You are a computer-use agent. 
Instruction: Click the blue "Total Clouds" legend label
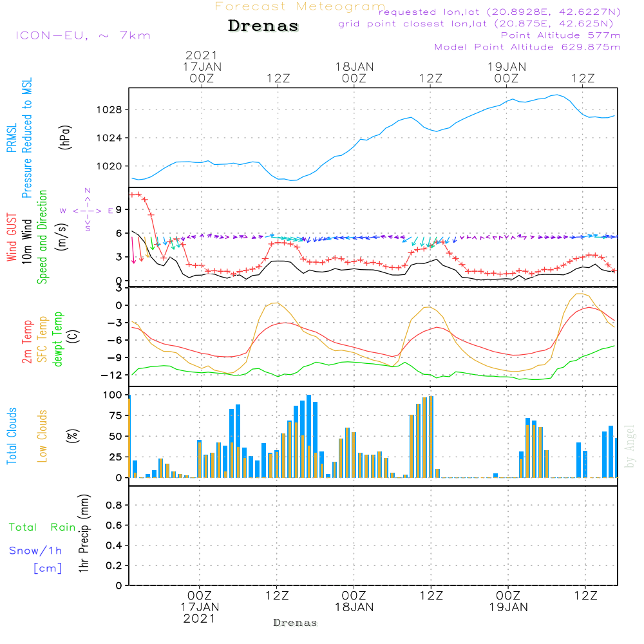click(x=12, y=436)
